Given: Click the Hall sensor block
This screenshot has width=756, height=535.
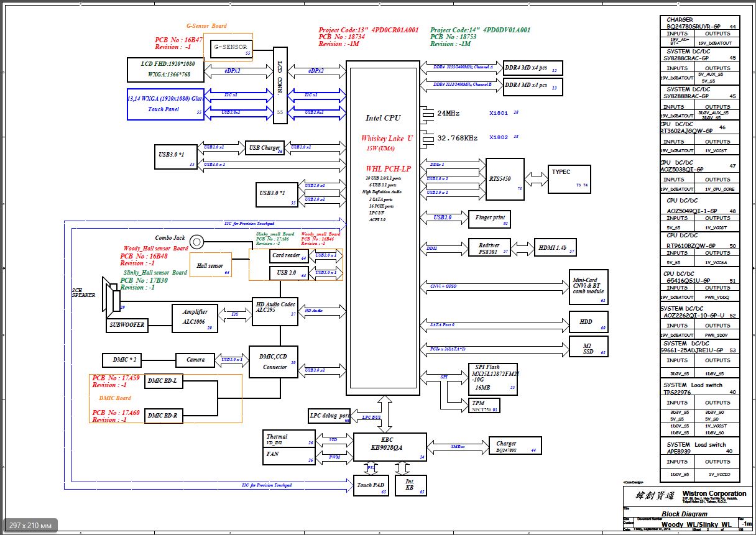Looking at the screenshot, I should click(x=210, y=266).
